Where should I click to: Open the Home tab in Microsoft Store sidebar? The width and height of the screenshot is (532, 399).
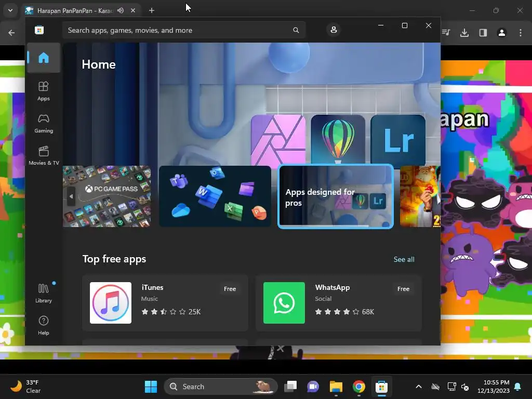pyautogui.click(x=44, y=58)
